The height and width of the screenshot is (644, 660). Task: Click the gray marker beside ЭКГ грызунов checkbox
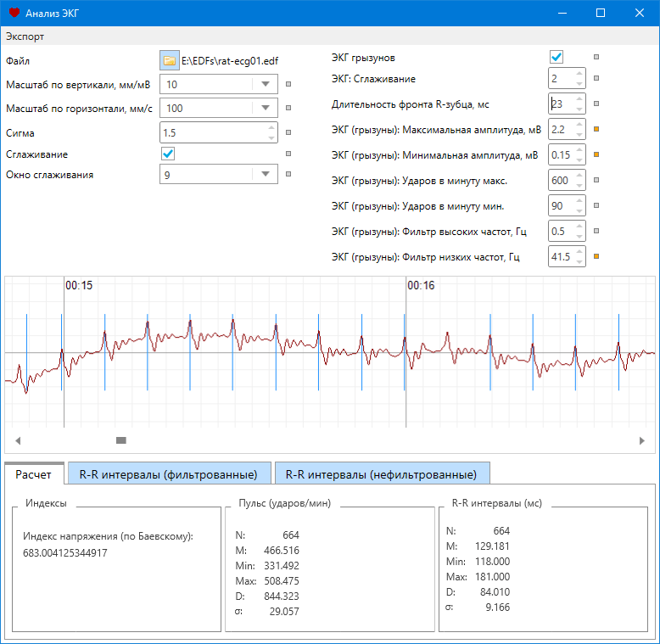(x=596, y=57)
